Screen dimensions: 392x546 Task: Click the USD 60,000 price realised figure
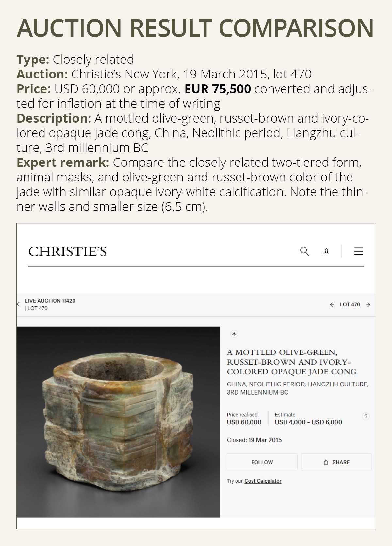[x=244, y=422]
